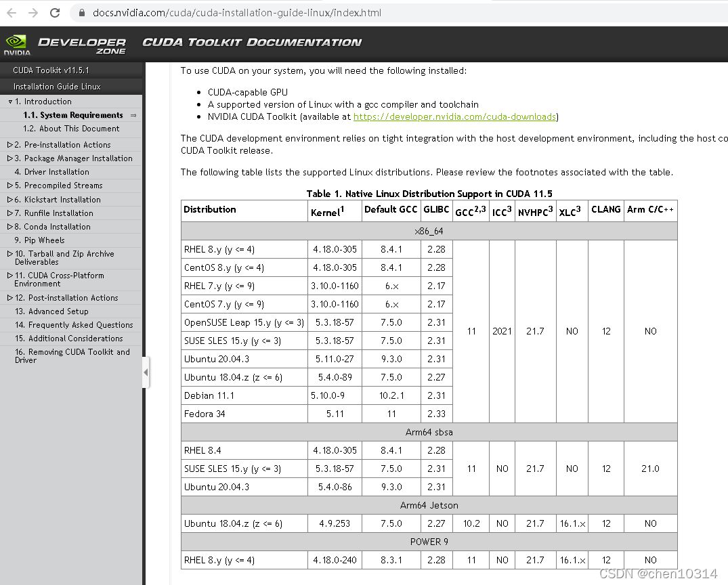Screen dimensions: 728x585
Task: Open the developer.nvidia.com/cuda-downloads link
Action: [x=454, y=116]
